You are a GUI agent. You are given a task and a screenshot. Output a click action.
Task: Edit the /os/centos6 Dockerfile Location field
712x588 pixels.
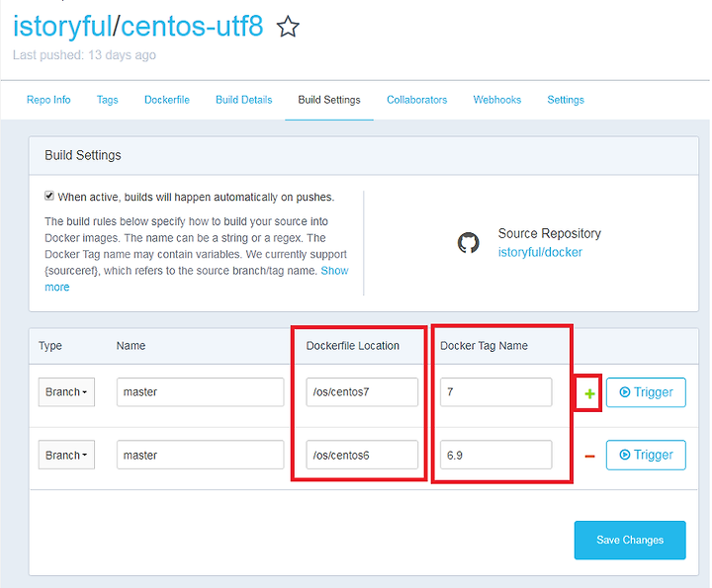362,455
